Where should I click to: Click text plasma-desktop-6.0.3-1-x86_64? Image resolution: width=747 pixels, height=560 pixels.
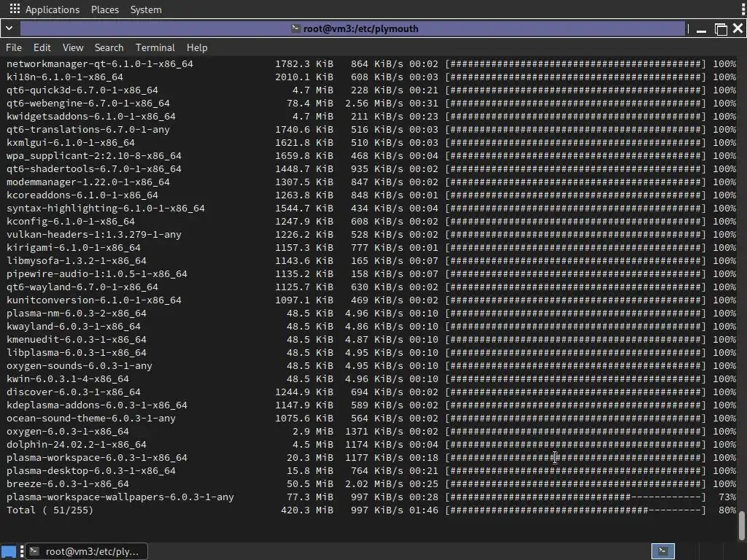pos(91,471)
